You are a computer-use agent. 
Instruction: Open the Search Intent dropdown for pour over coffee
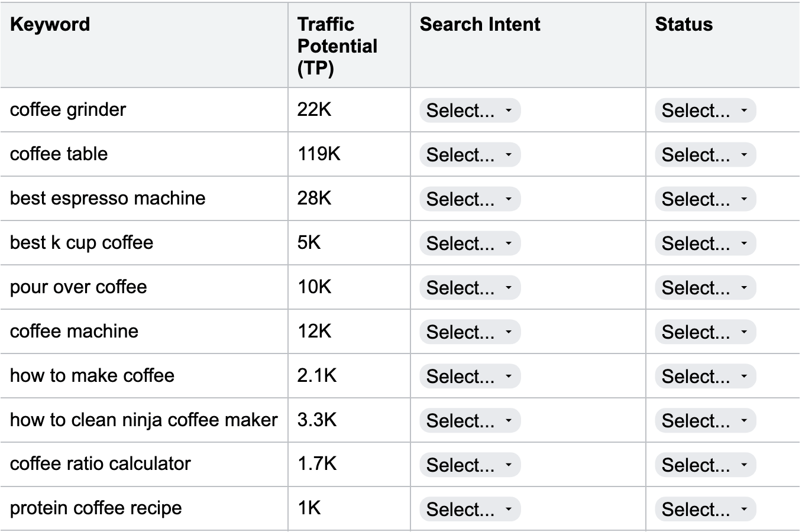tap(469, 287)
